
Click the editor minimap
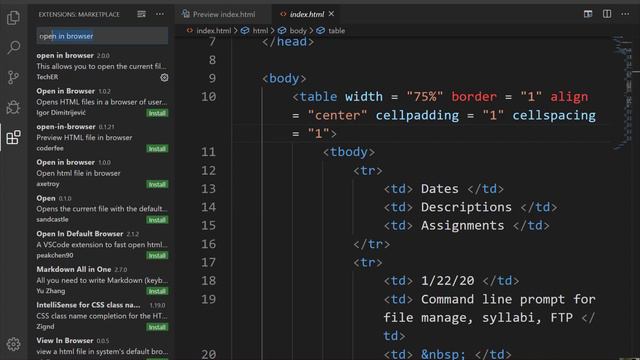623,92
